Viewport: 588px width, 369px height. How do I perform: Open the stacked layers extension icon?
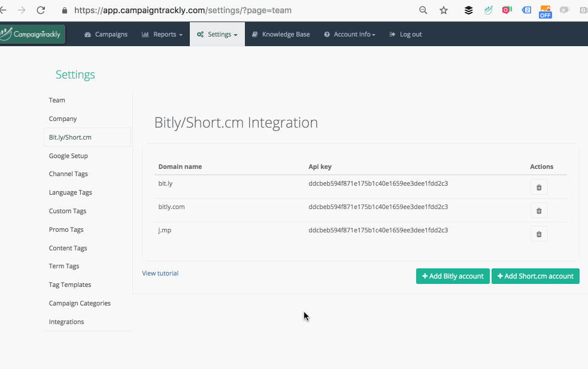[468, 10]
